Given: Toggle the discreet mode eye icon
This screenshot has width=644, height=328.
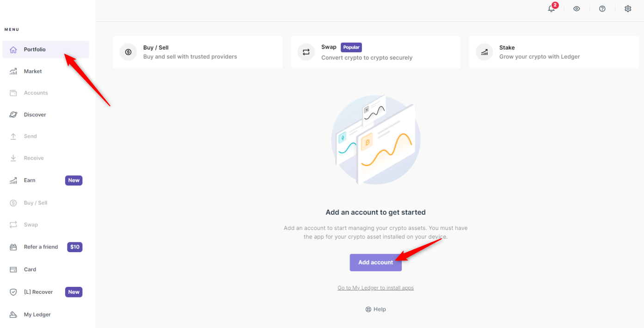Looking at the screenshot, I should 577,9.
